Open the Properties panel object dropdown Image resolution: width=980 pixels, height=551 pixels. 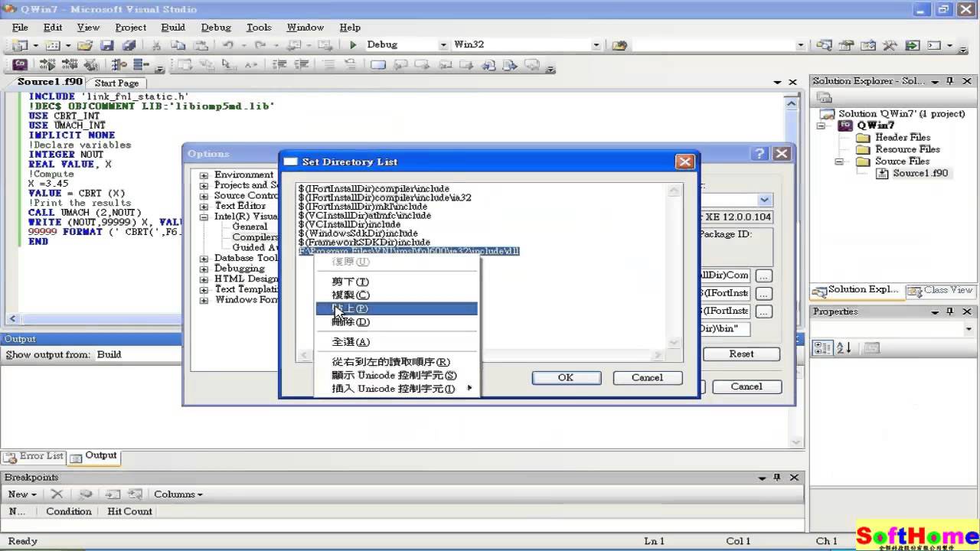(969, 329)
